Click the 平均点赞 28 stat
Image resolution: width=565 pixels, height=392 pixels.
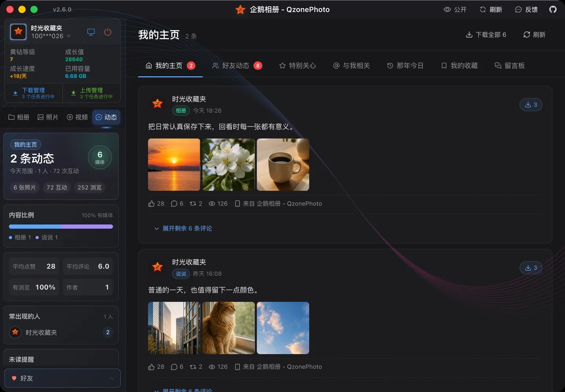34,267
